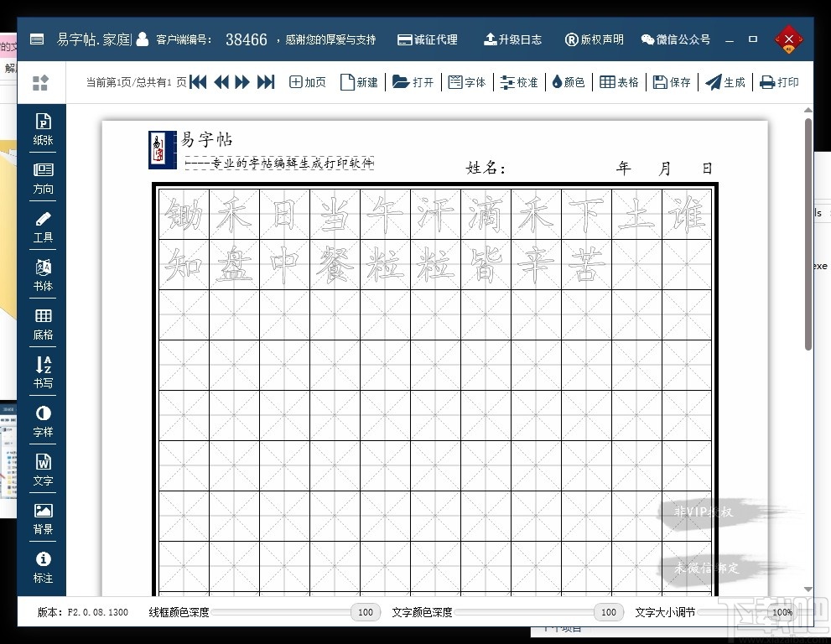831x644 pixels.
Task: Click the 颜色 (color) toolbar icon
Action: coord(569,81)
